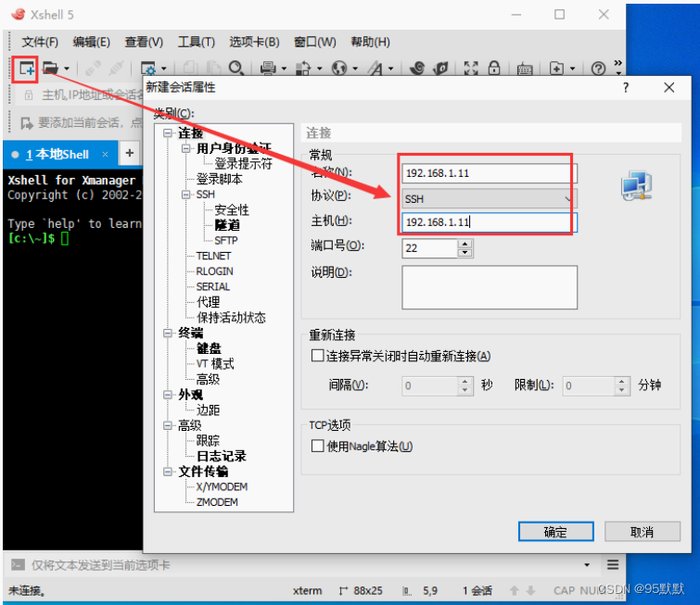Image resolution: width=700 pixels, height=605 pixels.
Task: Collapse the 连接 tree node
Action: (x=168, y=133)
